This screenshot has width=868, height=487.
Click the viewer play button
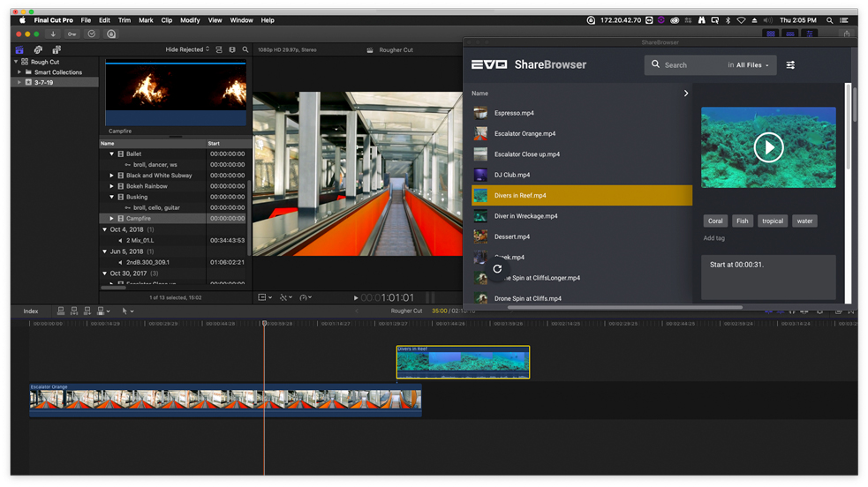tap(356, 297)
